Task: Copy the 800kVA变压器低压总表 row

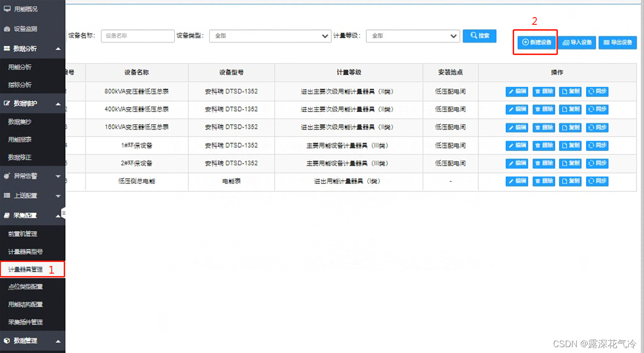Action: coord(571,92)
